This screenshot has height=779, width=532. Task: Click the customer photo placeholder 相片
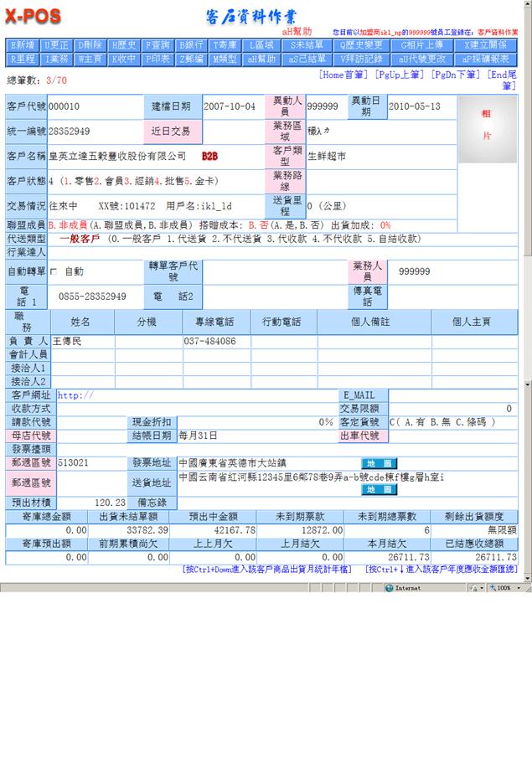pos(486,125)
